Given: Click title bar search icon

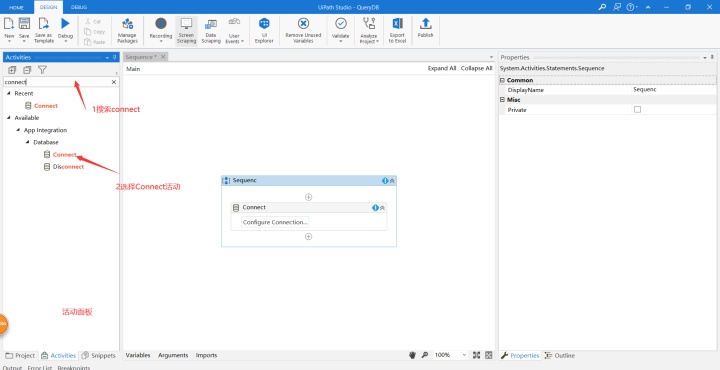Looking at the screenshot, I should click(x=602, y=7).
